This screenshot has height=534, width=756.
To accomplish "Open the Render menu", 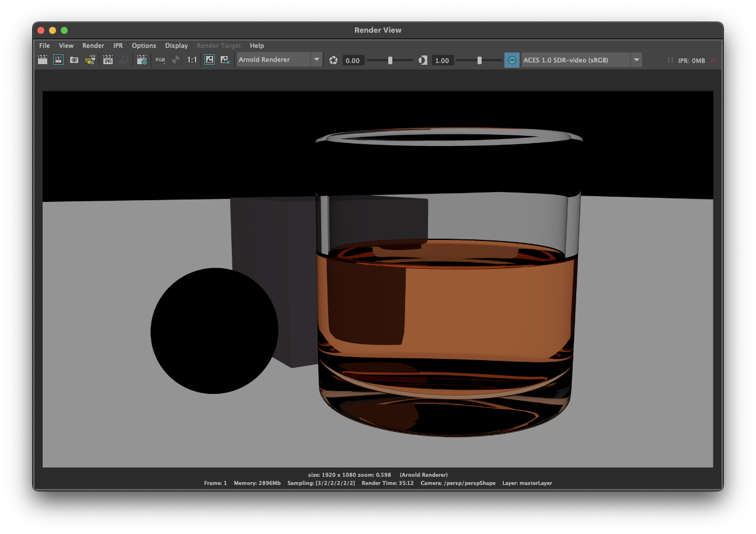I will (x=93, y=46).
